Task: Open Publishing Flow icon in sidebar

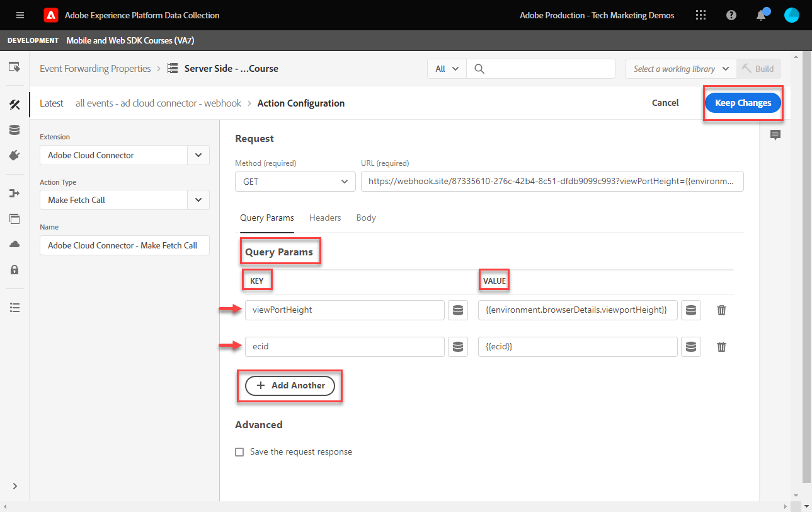Action: (x=14, y=194)
